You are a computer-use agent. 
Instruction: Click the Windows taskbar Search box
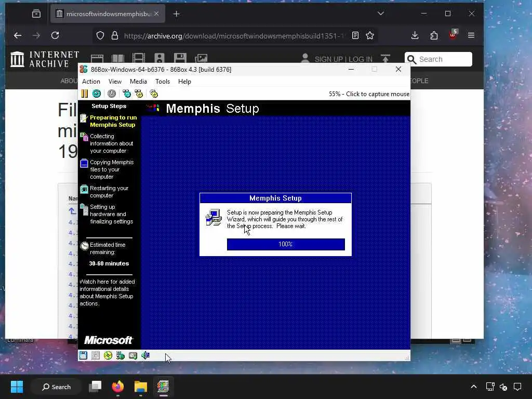56,387
